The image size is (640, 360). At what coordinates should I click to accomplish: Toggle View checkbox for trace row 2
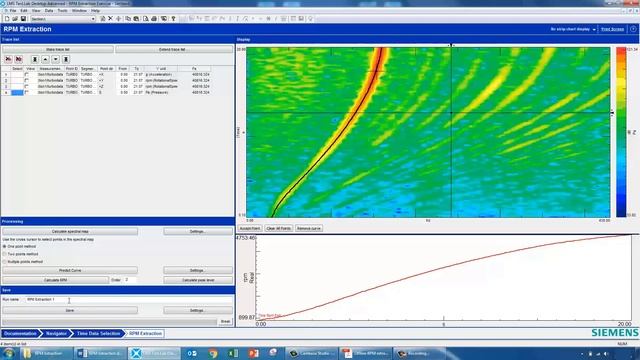27,80
